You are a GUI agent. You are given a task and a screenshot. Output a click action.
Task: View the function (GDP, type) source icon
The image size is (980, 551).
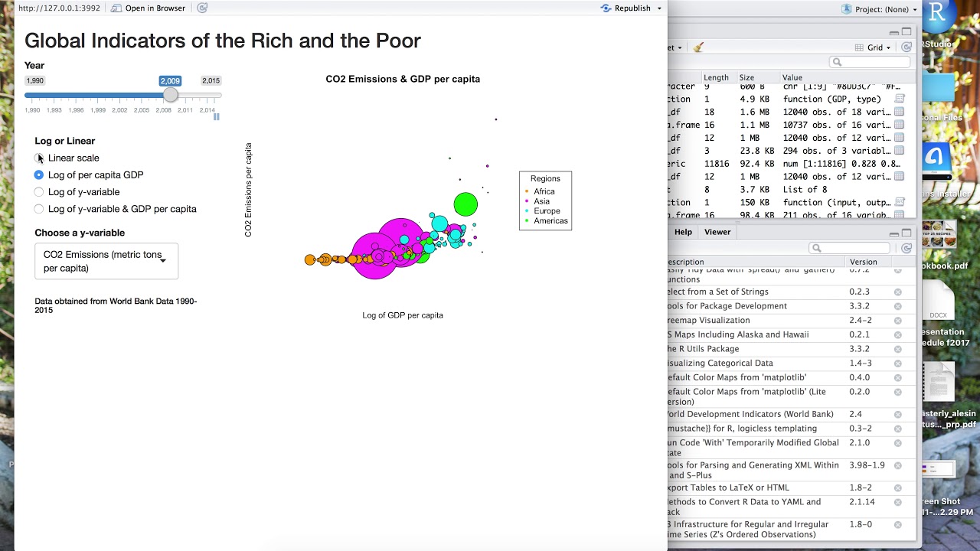pos(900,99)
